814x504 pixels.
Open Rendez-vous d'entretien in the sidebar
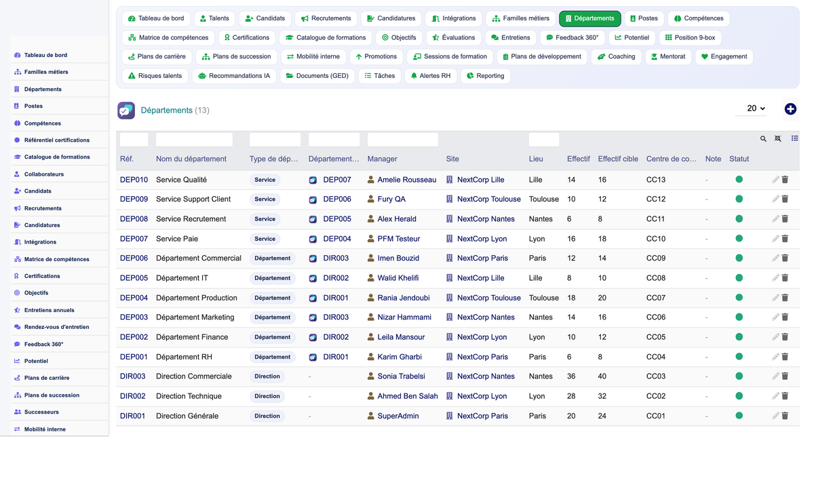(56, 327)
